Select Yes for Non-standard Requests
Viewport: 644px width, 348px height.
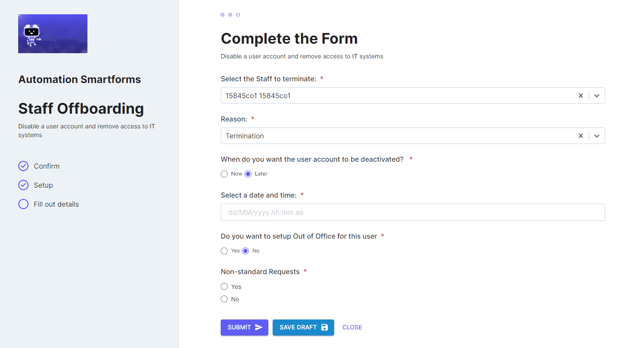click(x=224, y=286)
